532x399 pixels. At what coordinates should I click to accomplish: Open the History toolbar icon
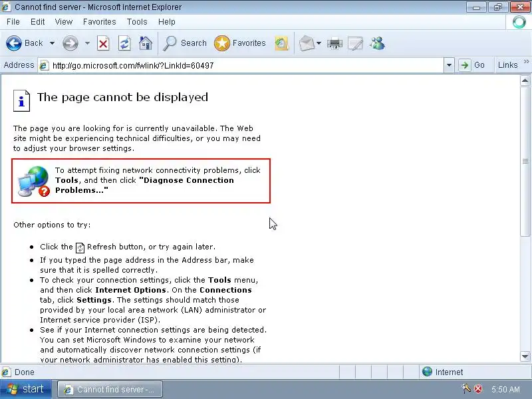point(281,43)
